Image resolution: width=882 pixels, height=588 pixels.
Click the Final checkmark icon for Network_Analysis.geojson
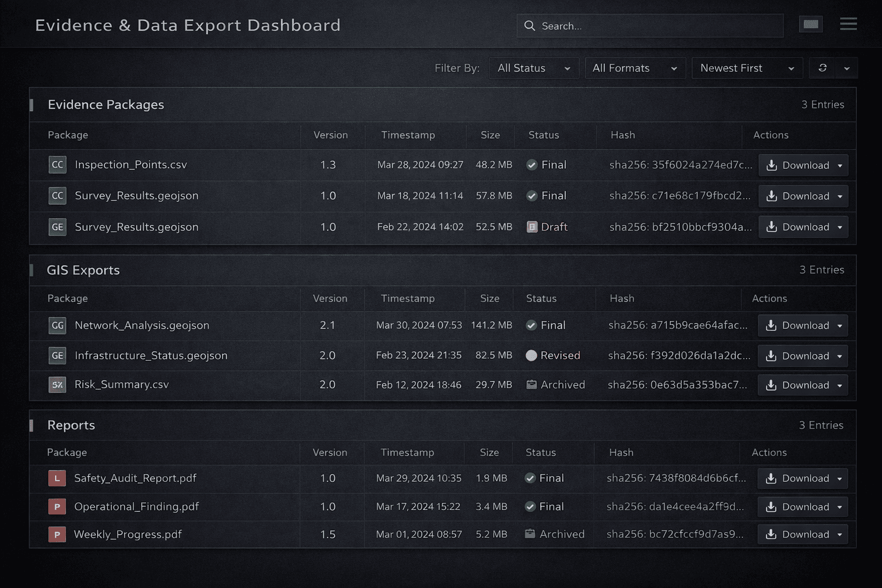tap(531, 325)
